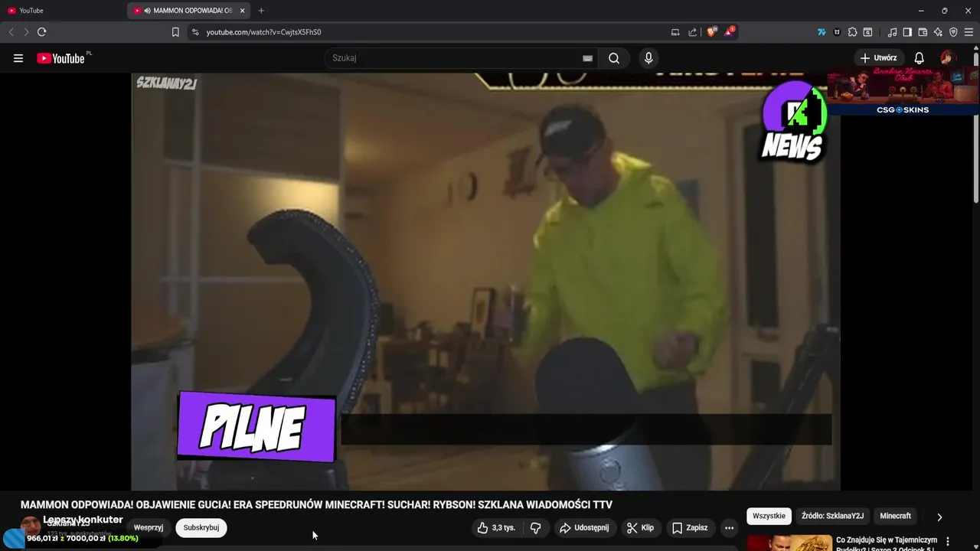Select the Minecraft filter chip

pyautogui.click(x=895, y=516)
